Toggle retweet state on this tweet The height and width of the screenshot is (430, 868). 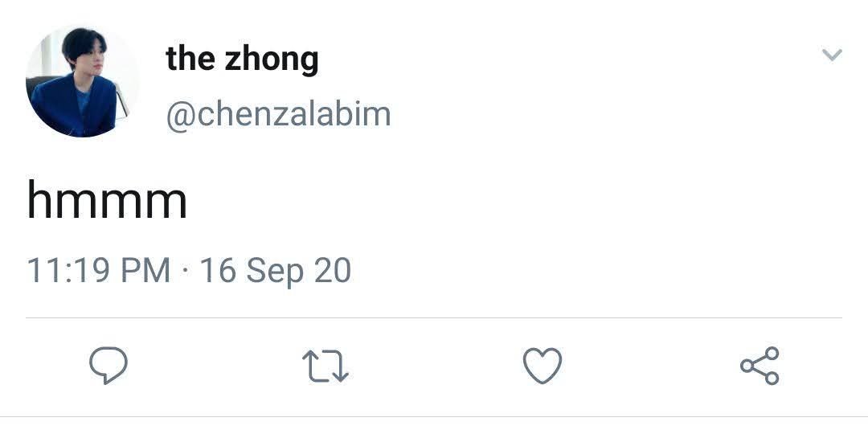tap(325, 366)
